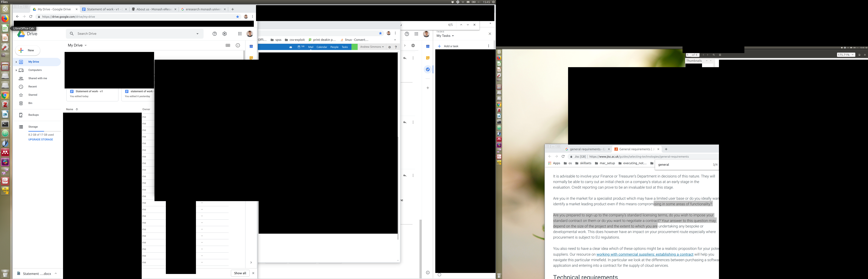Open search options dropdown in Search Drive
Image resolution: width=868 pixels, height=279 pixels.
[197, 34]
